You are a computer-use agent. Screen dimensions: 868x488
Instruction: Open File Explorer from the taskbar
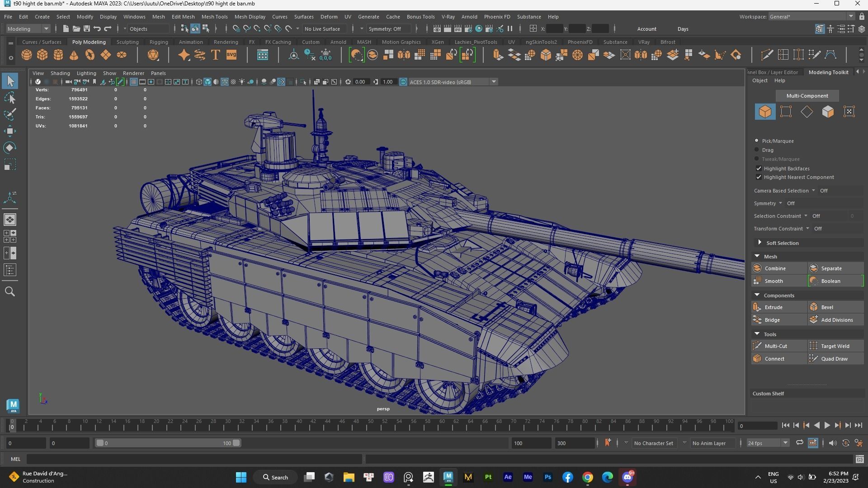[349, 477]
